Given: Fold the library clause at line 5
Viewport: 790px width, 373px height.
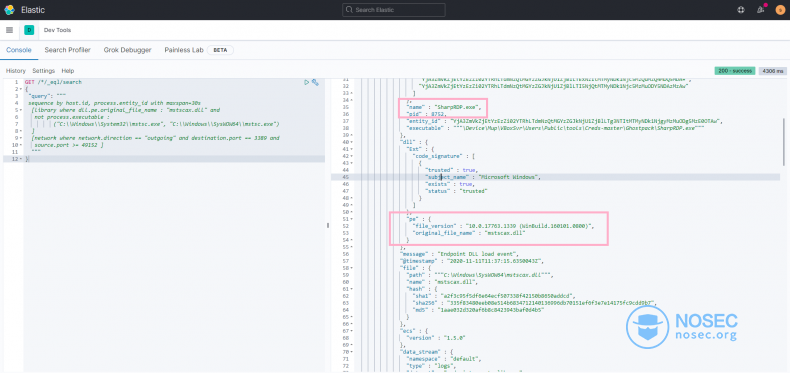Looking at the screenshot, I should coord(20,109).
